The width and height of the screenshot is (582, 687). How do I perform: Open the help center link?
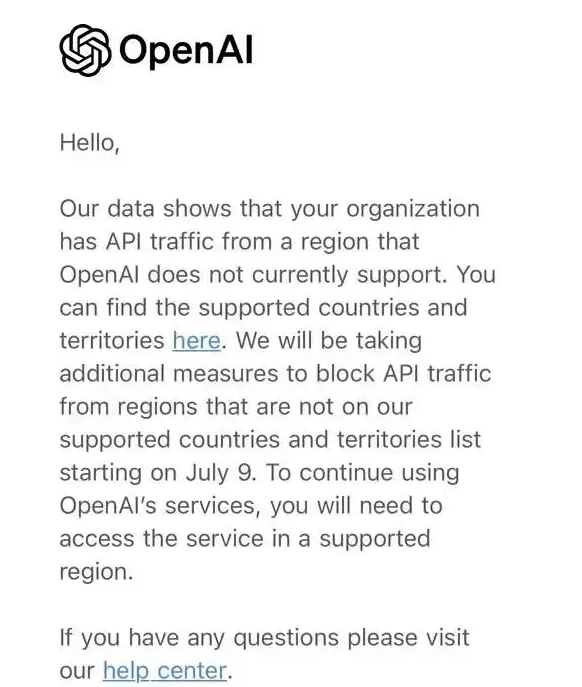(x=165, y=670)
